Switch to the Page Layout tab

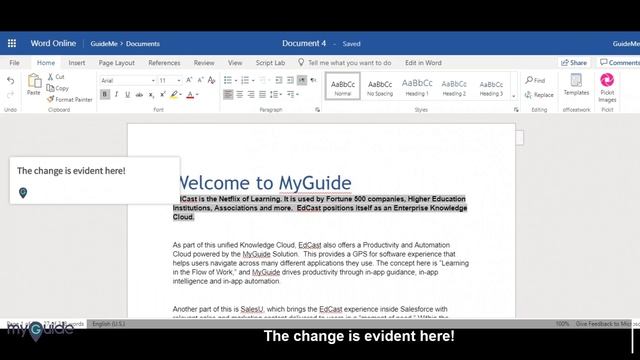pyautogui.click(x=116, y=63)
